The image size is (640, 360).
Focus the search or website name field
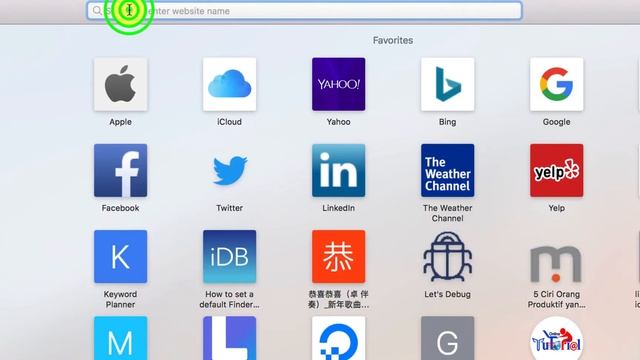coord(304,11)
